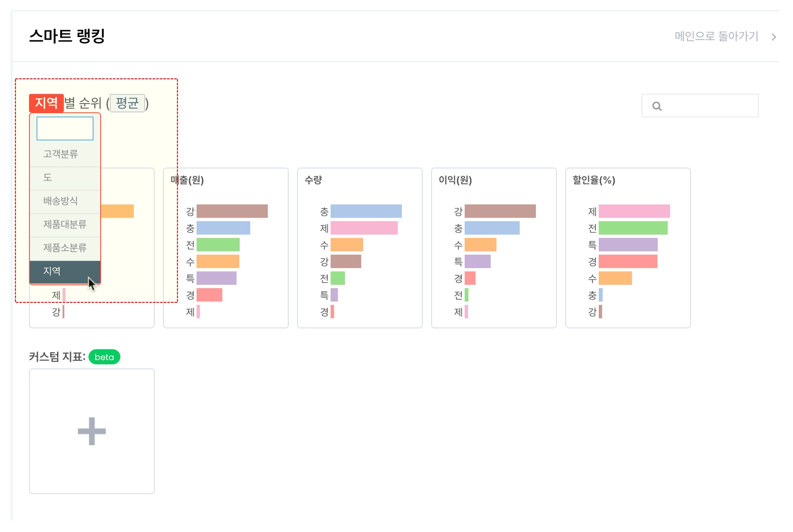The image size is (793, 532).
Task: Click the top blue bar in 수량 chart
Action: pos(366,211)
